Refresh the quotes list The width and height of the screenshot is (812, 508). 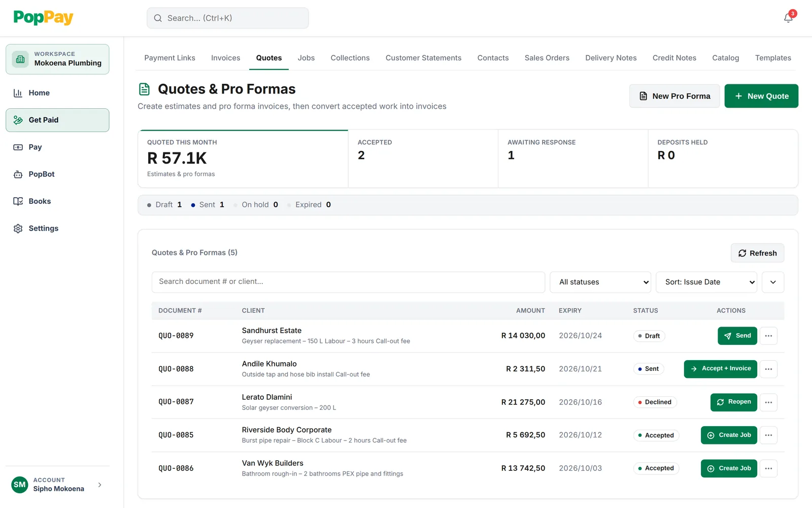click(x=757, y=253)
